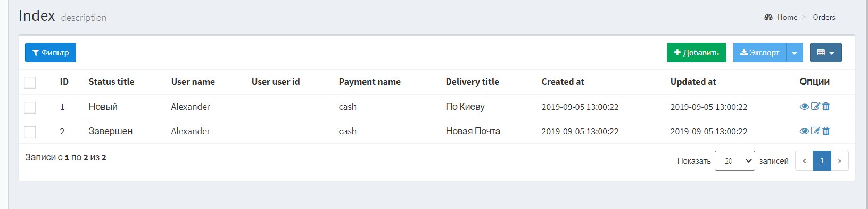868x209 pixels.
Task: Select page 1 in pagination
Action: point(822,161)
